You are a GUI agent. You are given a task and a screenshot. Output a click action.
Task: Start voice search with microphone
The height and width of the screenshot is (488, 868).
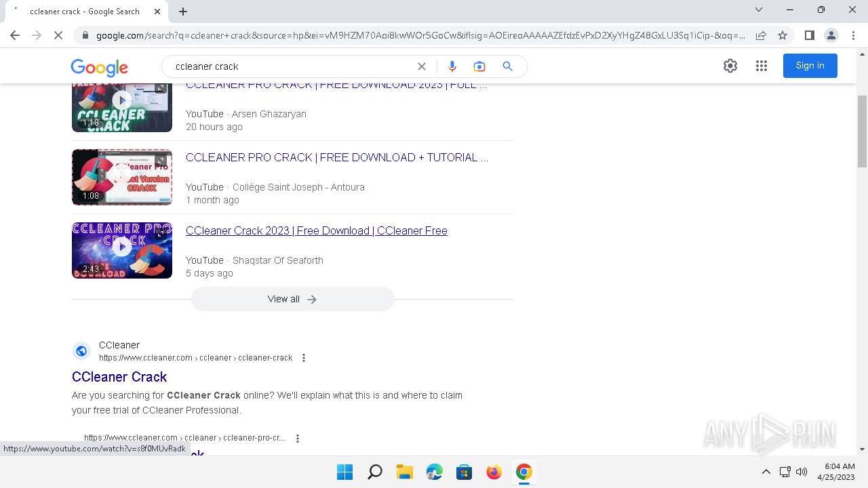click(452, 66)
